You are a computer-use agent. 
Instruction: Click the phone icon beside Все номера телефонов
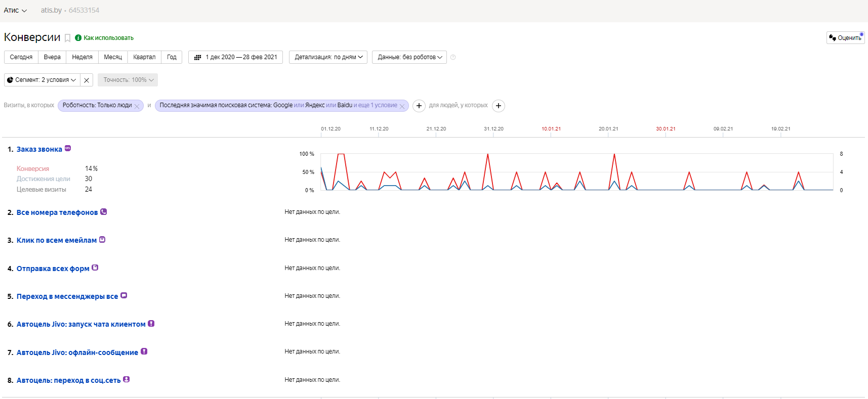pyautogui.click(x=104, y=211)
